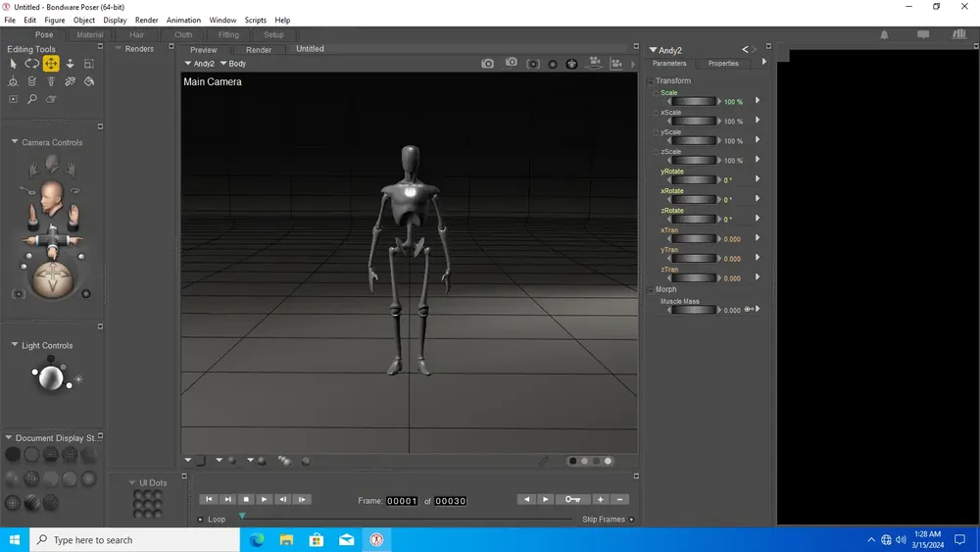Click the sun create-light icon
Viewport: 980px width, 552px height.
[78, 378]
